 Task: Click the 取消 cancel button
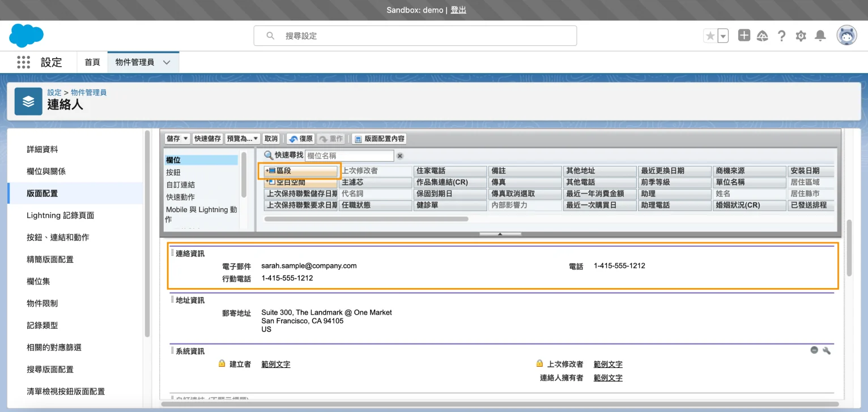click(x=271, y=139)
